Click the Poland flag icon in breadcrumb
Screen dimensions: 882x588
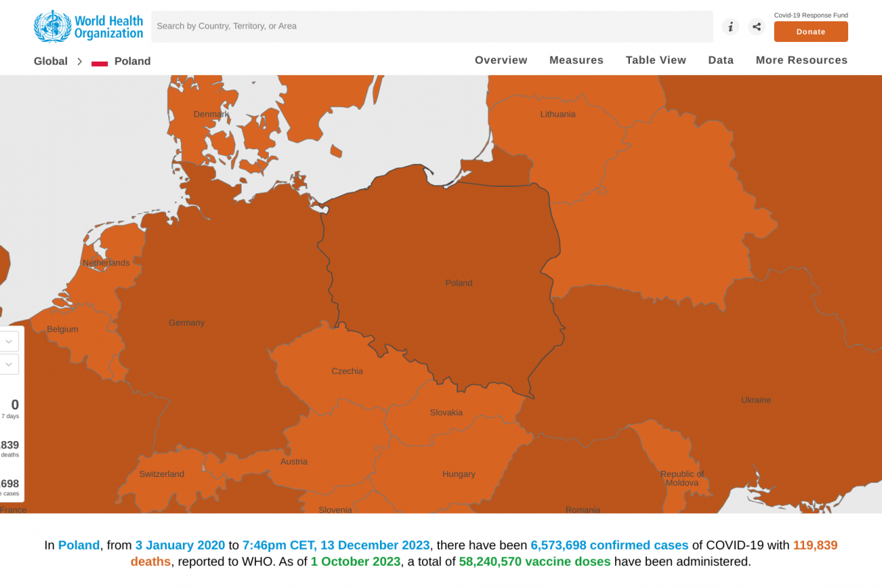coord(100,62)
